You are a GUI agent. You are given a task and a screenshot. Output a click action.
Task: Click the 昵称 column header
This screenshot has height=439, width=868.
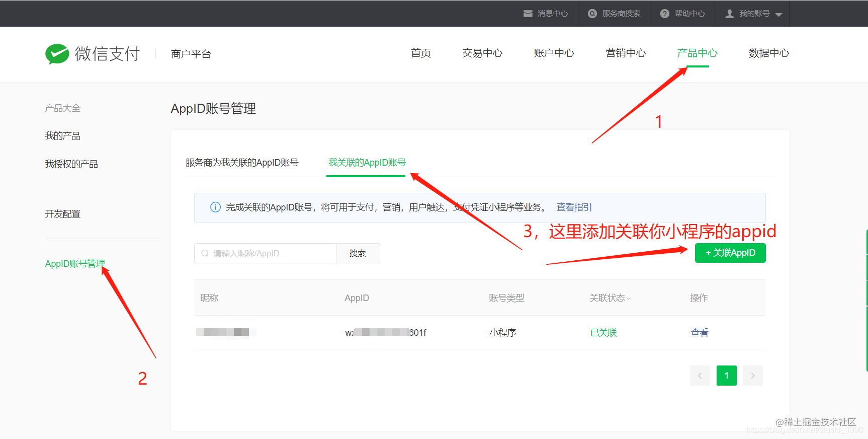tap(210, 298)
